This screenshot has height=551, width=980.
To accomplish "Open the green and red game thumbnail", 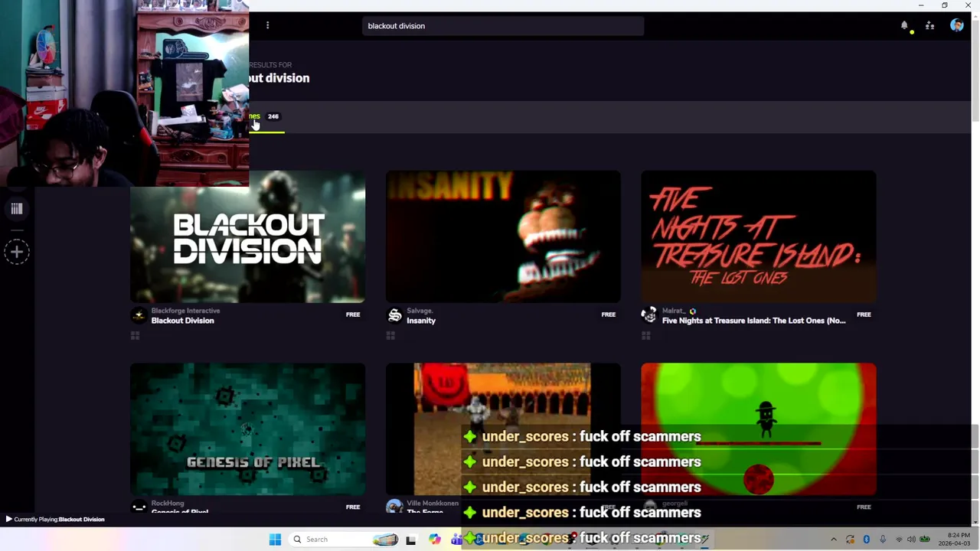I will [758, 429].
